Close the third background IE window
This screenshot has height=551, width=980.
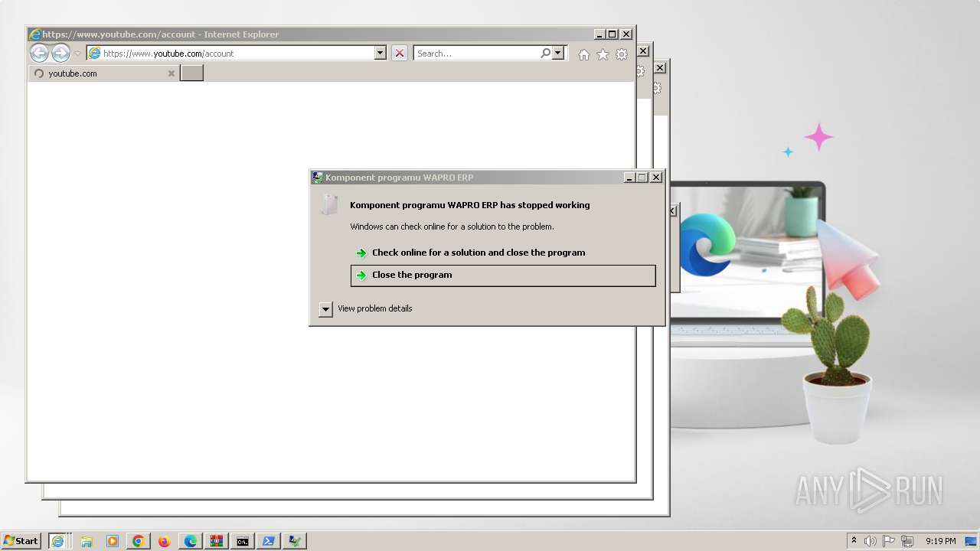660,68
